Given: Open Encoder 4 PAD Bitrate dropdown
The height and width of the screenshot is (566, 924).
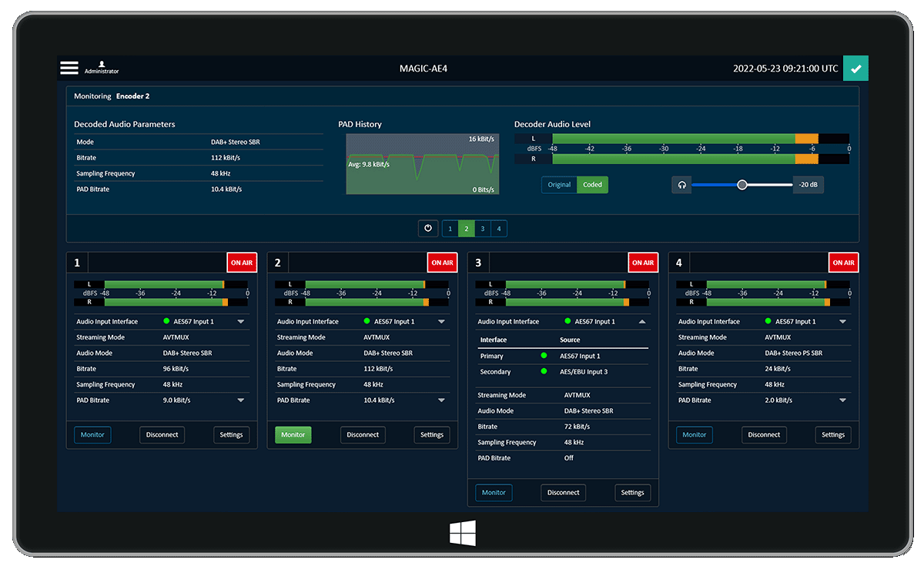Looking at the screenshot, I should 842,400.
